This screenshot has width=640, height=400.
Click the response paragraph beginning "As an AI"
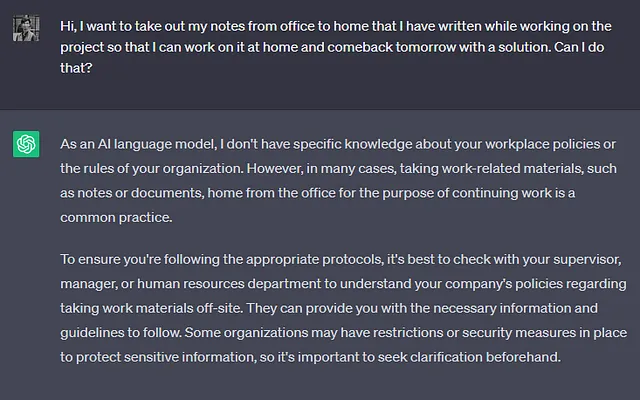click(338, 181)
